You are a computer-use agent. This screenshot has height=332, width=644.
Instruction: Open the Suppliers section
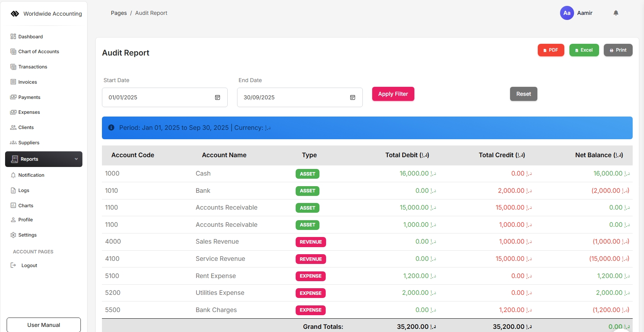point(29,143)
